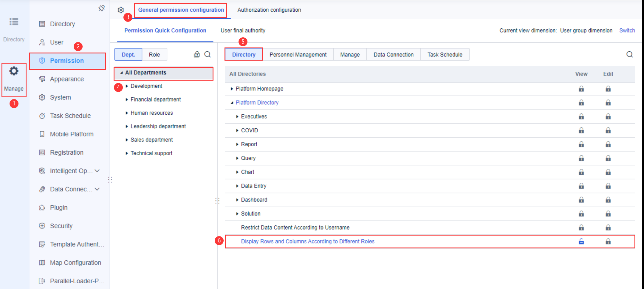The width and height of the screenshot is (644, 289).
Task: Search departments with the magnifier icon
Action: click(208, 54)
